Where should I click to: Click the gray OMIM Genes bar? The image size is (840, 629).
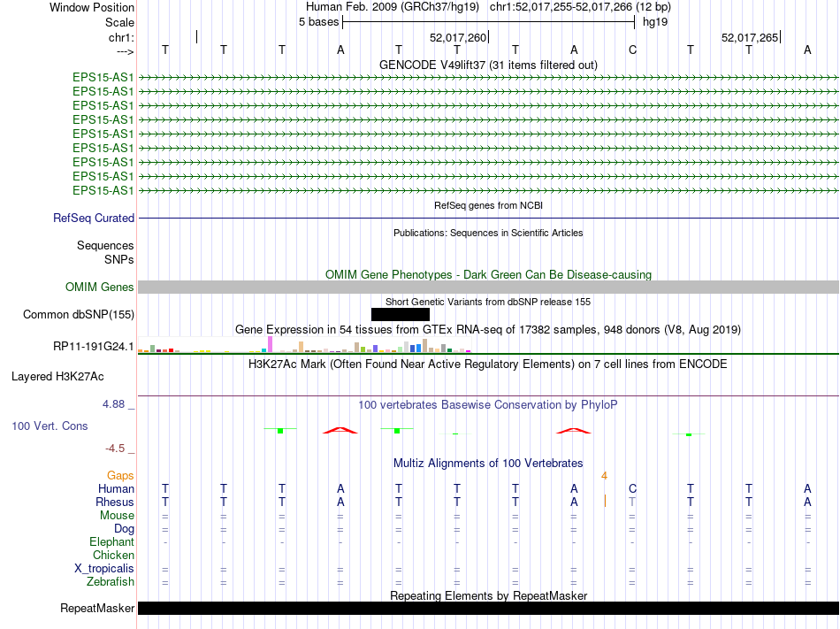(488, 288)
